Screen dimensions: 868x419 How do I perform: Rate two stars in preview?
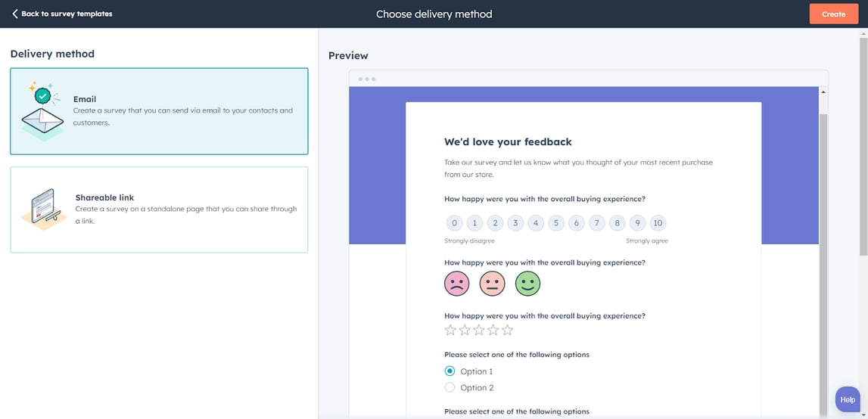(465, 331)
